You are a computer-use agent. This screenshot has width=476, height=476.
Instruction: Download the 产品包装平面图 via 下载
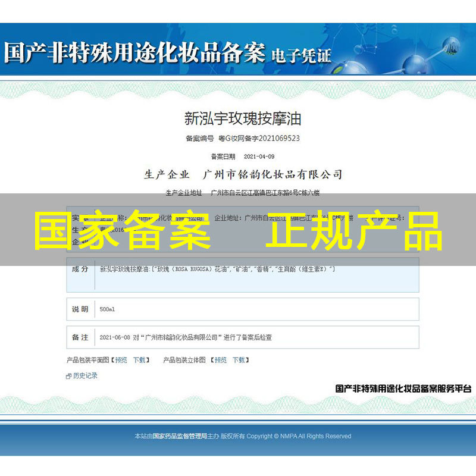[x=139, y=360]
